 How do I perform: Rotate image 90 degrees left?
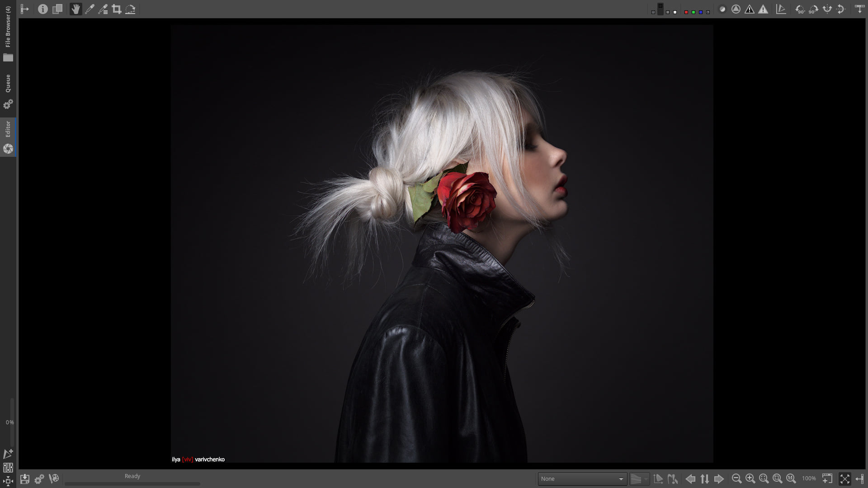[800, 9]
